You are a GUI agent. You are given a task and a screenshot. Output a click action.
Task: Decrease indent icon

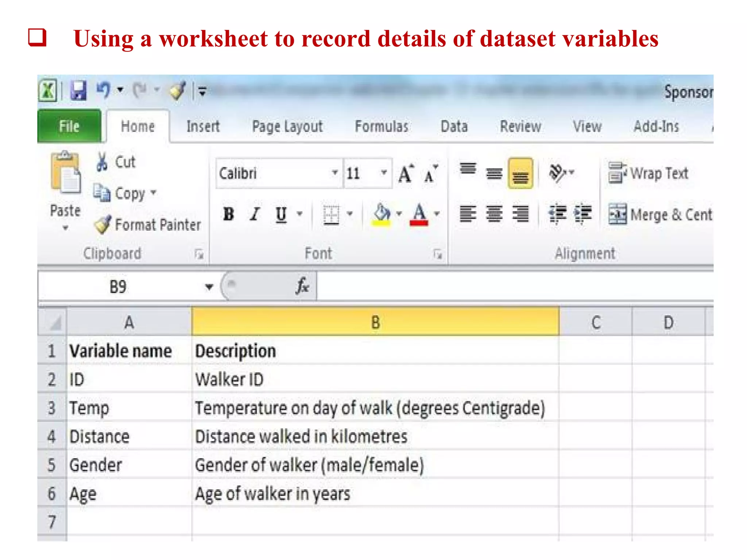point(558,214)
